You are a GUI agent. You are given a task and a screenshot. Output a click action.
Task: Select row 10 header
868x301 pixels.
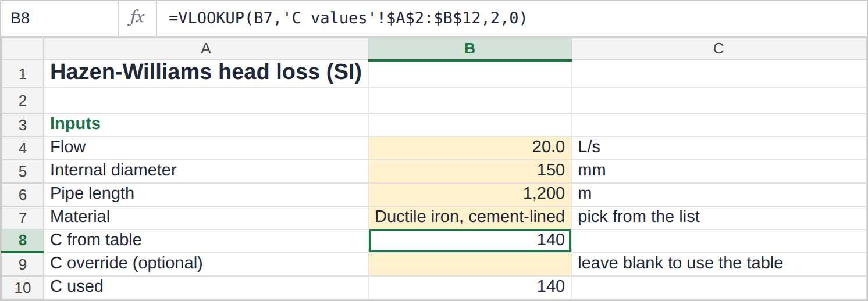[x=23, y=288]
